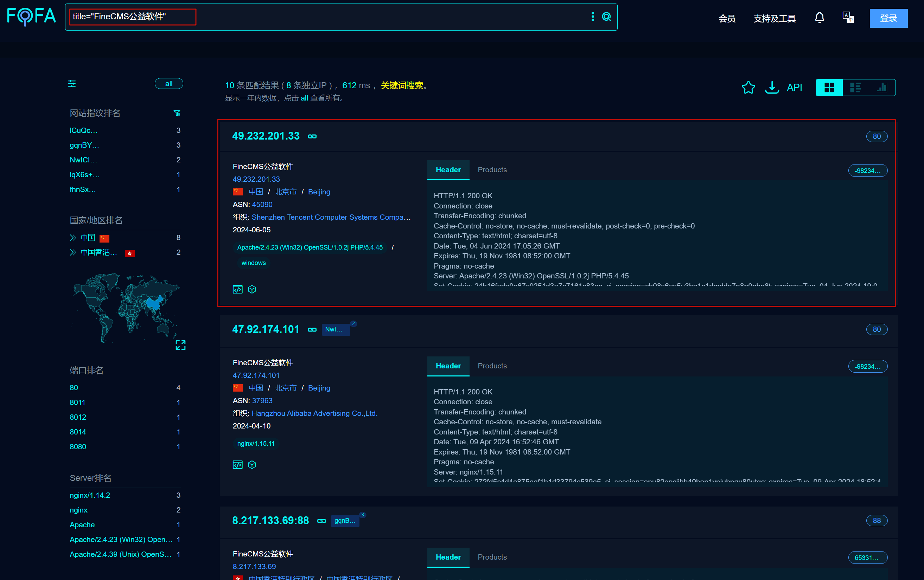Switch to grid card view

pyautogui.click(x=829, y=88)
